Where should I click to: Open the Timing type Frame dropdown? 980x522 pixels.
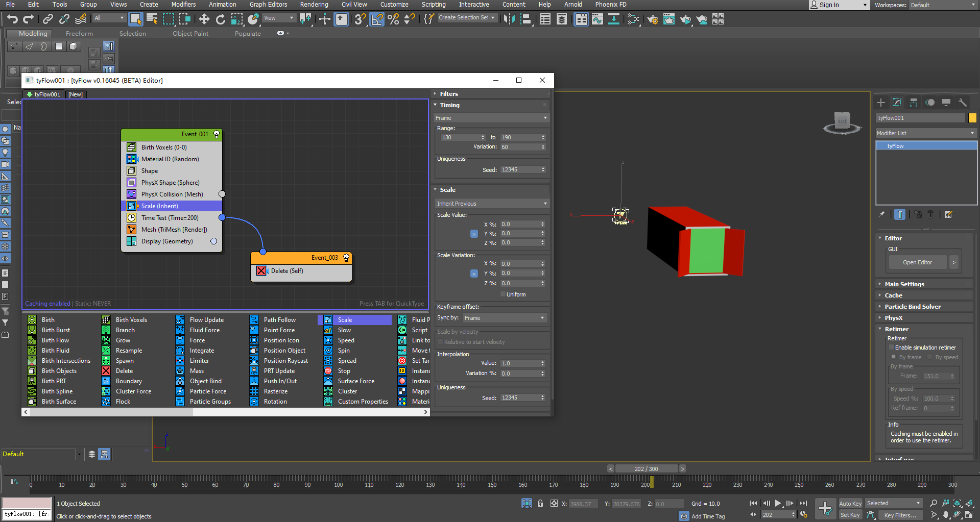491,118
